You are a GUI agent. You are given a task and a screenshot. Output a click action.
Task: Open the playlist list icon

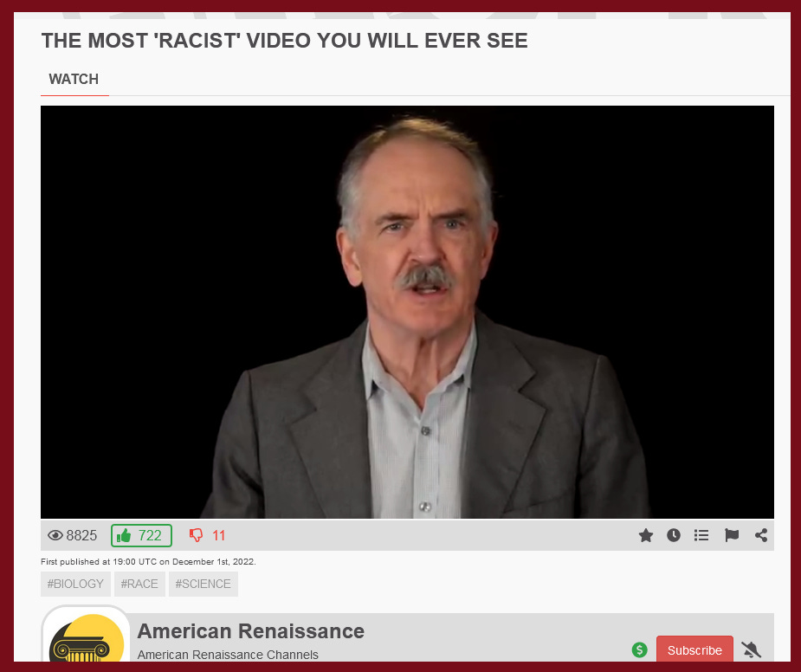(x=701, y=535)
